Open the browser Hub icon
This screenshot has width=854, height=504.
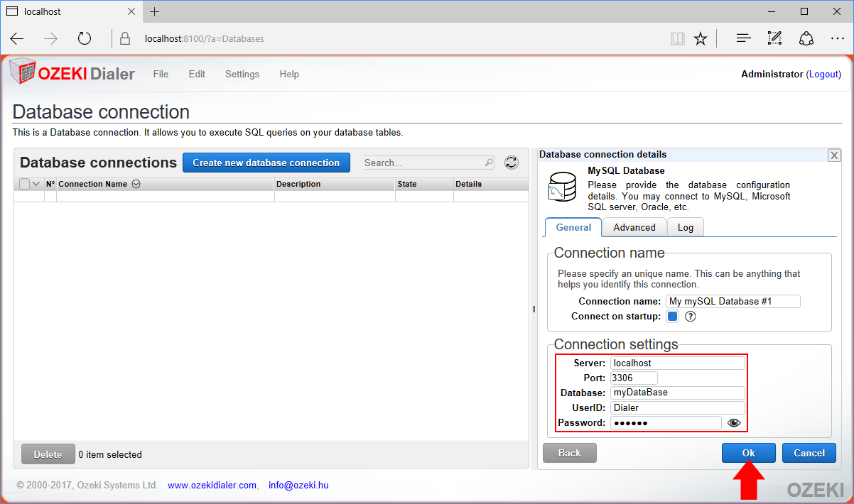(743, 38)
